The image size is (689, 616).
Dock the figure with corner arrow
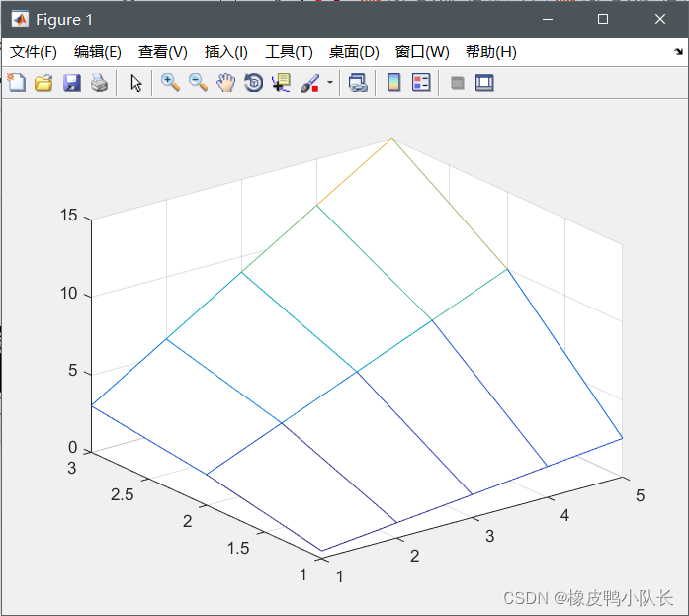tap(678, 51)
